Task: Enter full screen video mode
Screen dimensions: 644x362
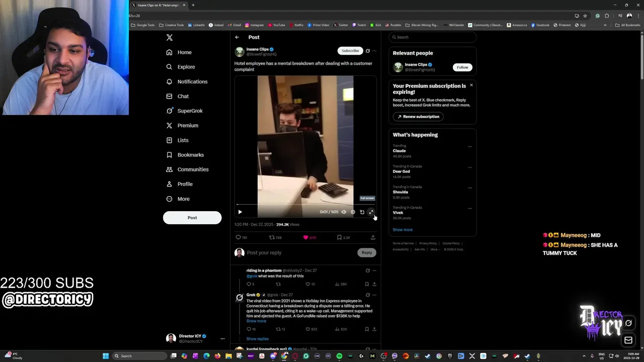Action: (371, 212)
